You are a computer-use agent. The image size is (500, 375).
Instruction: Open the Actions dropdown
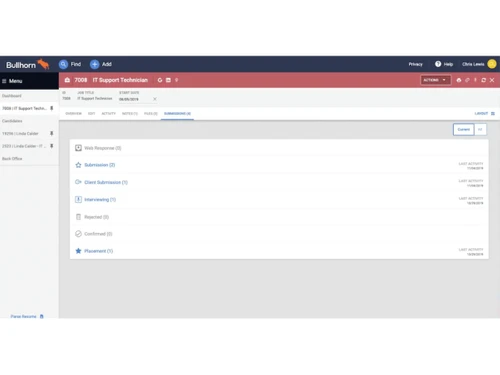click(435, 80)
